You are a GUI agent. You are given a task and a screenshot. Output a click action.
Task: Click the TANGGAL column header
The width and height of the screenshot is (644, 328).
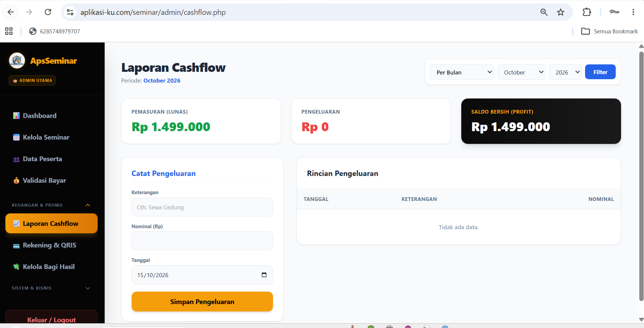(316, 199)
